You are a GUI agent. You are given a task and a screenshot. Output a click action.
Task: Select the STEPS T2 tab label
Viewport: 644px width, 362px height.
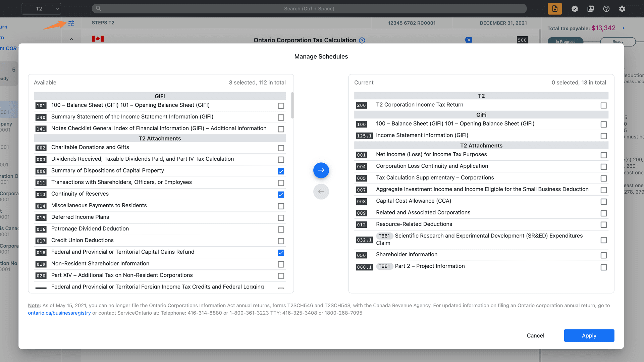pyautogui.click(x=103, y=22)
